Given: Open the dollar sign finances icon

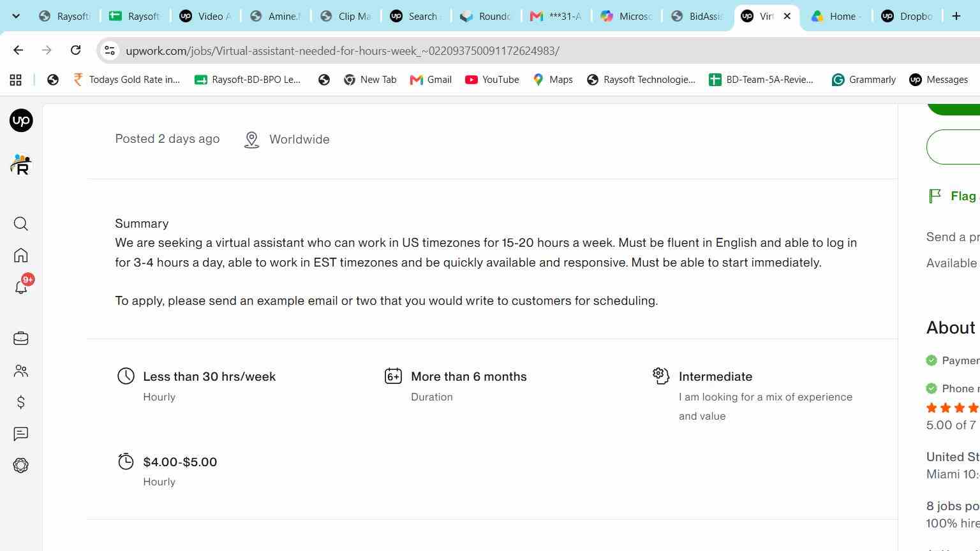Looking at the screenshot, I should (21, 402).
